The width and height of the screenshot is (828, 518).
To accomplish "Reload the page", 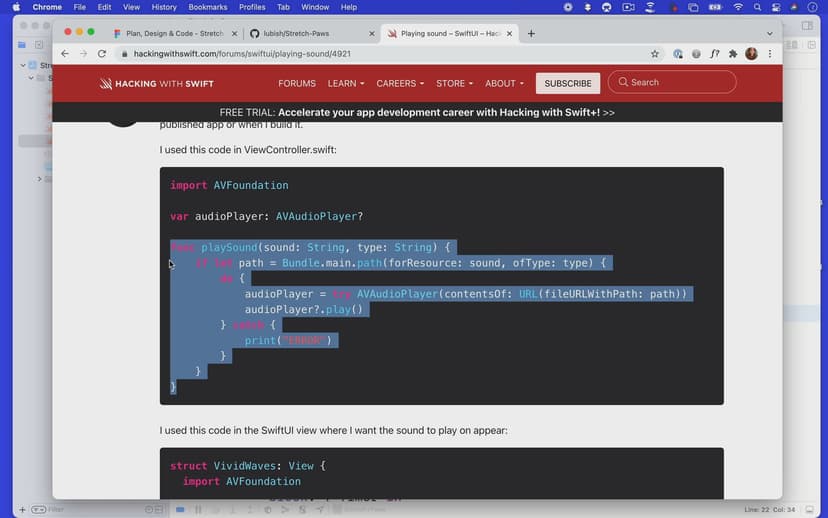I will pos(102,54).
